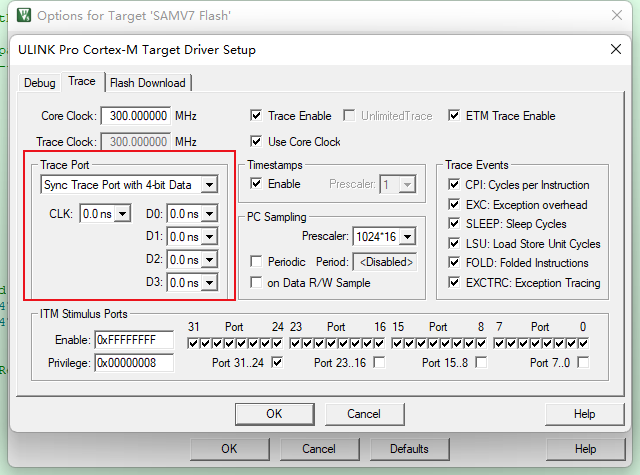Enable Periodic PC Sampling
Screen dimensions: 640x475
pyautogui.click(x=257, y=261)
